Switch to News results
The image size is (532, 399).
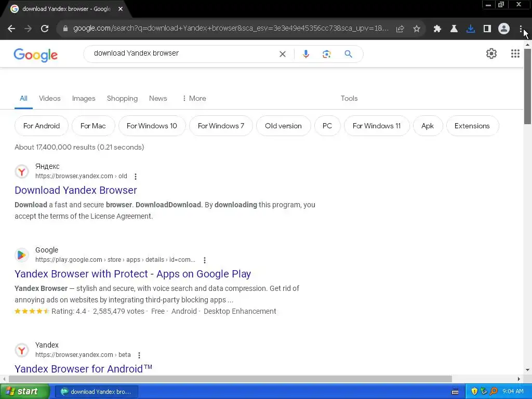158,98
